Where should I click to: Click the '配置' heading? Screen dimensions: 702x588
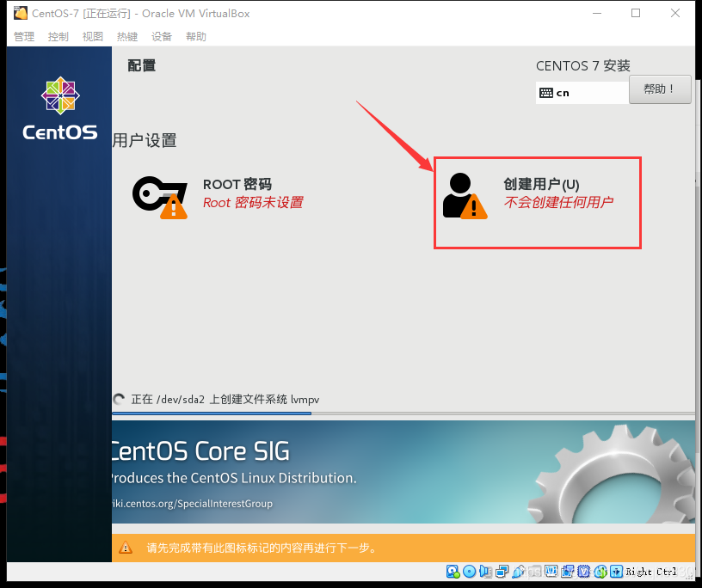pos(141,66)
